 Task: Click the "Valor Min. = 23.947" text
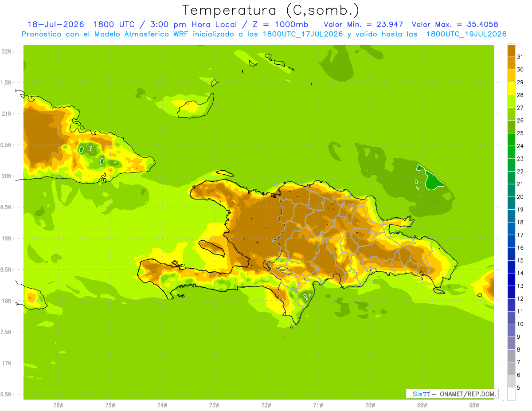(x=364, y=24)
